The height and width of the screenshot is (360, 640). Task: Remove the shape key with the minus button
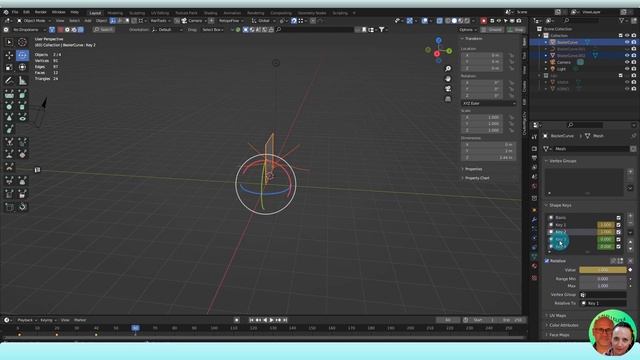click(630, 223)
